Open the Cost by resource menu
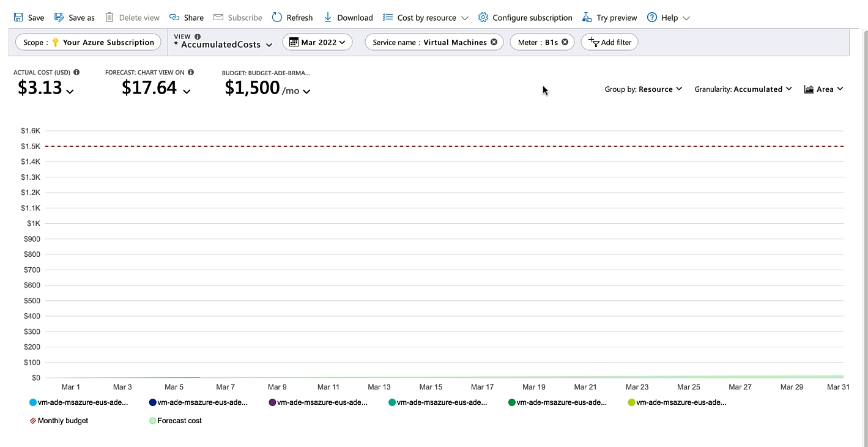The image size is (868, 447). click(426, 18)
